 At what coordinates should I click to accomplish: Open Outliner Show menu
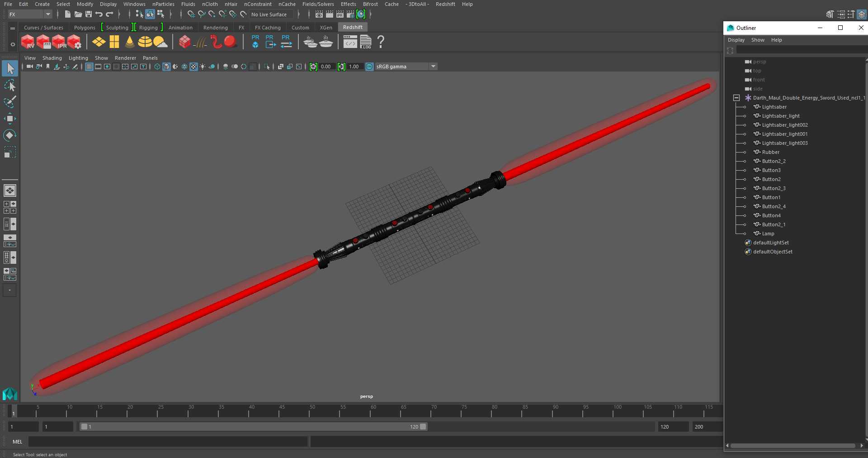tap(758, 40)
